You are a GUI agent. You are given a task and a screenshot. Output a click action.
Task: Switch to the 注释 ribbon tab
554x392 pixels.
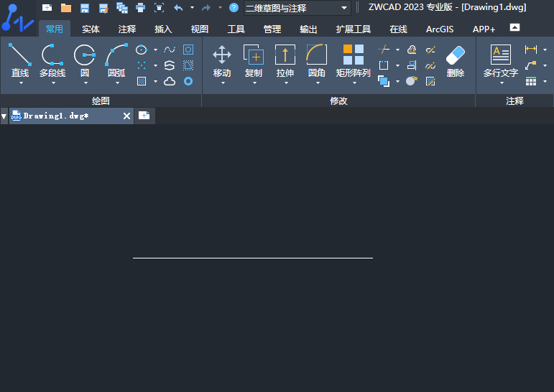[x=127, y=29]
